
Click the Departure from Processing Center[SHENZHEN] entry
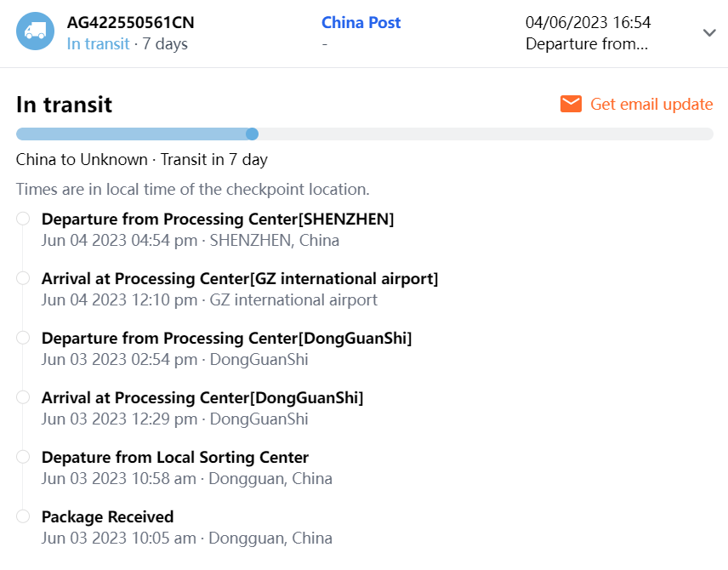click(218, 219)
